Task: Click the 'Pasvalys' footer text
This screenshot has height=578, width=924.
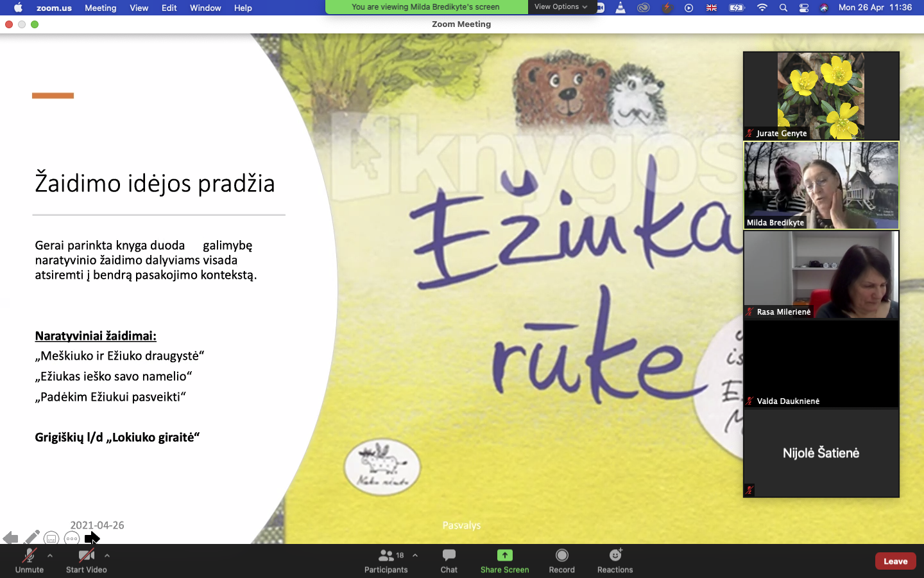Action: [461, 525]
